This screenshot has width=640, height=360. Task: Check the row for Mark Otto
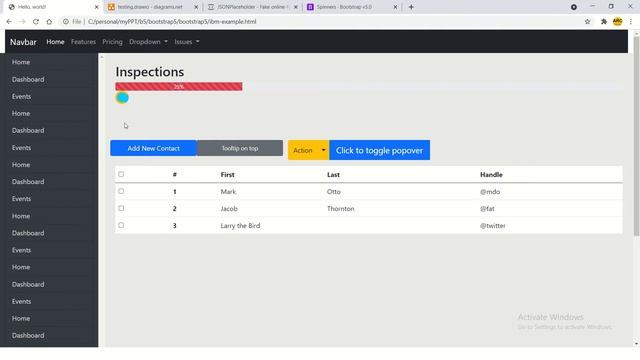point(121,191)
